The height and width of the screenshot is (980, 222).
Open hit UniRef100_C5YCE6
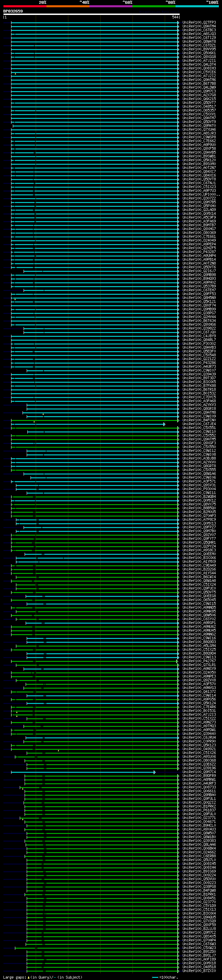tap(199, 72)
